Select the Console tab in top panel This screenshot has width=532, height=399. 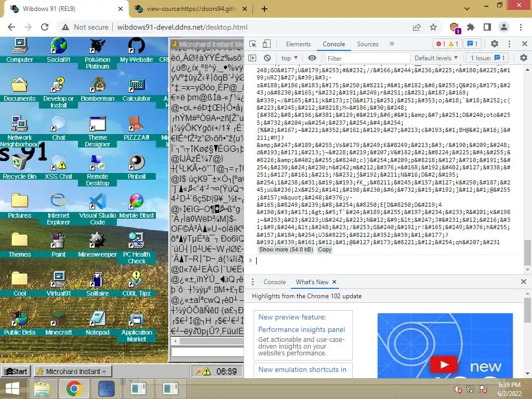coord(334,44)
